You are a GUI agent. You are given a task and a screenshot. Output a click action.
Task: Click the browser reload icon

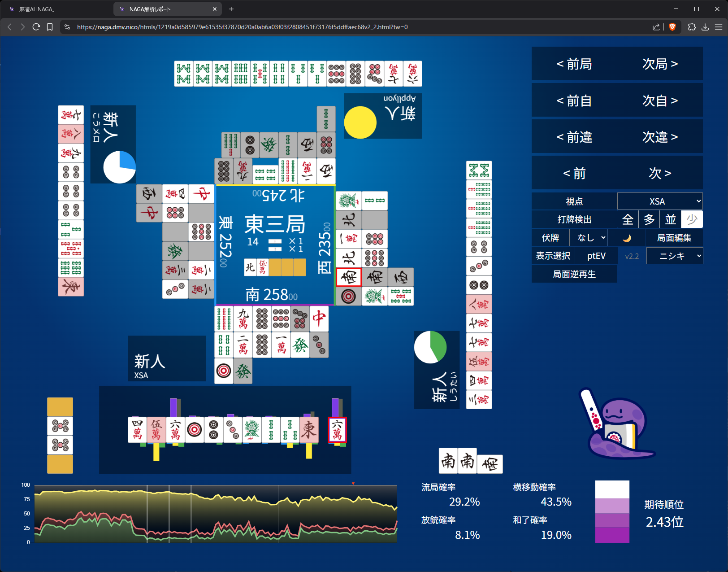pos(36,27)
